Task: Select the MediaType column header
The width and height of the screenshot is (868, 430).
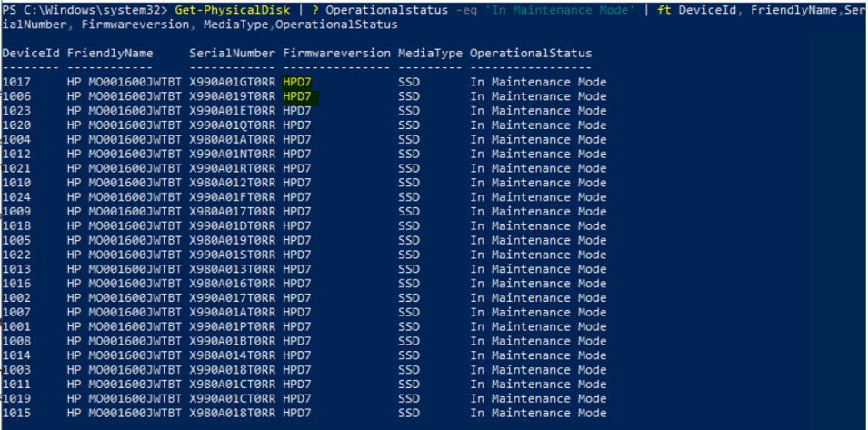Action: click(x=430, y=53)
